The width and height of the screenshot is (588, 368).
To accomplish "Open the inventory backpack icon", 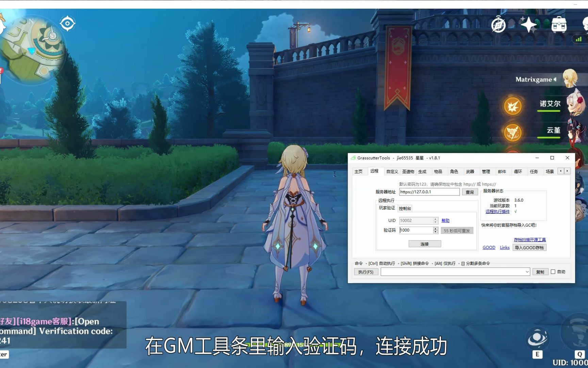I will click(559, 24).
